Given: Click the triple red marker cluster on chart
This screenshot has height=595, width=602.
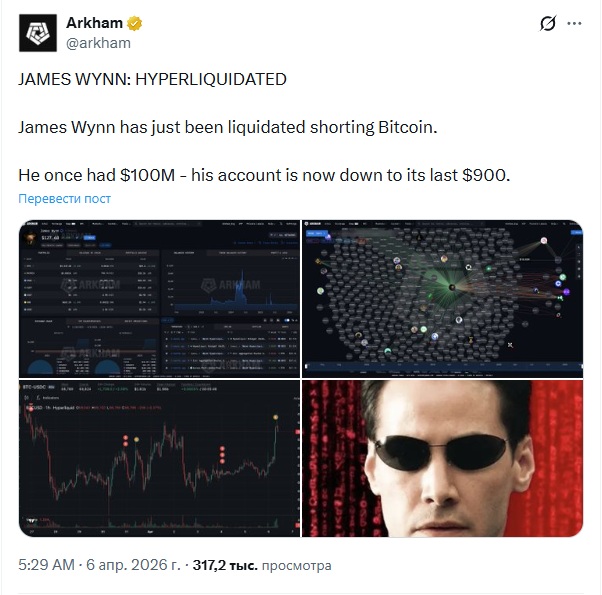Looking at the screenshot, I should pyautogui.click(x=222, y=455).
